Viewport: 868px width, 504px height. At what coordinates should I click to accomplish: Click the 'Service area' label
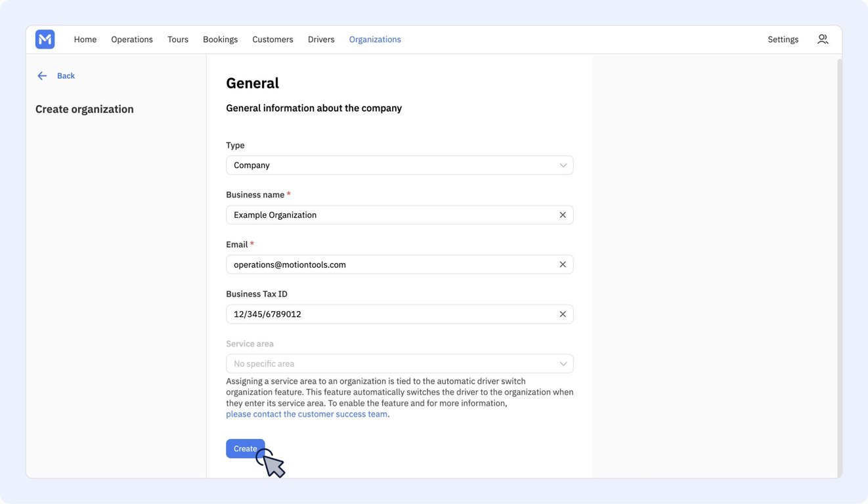point(250,344)
